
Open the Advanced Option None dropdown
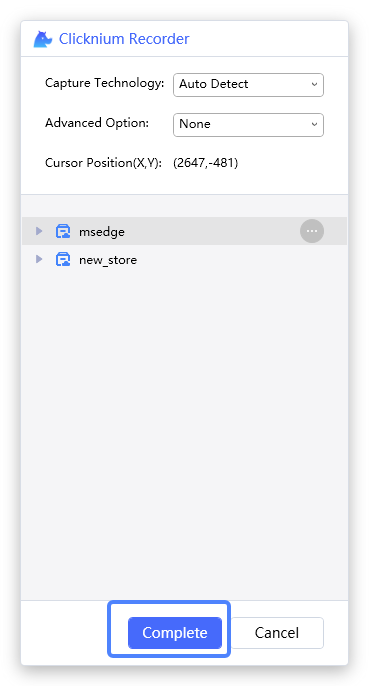click(x=248, y=125)
